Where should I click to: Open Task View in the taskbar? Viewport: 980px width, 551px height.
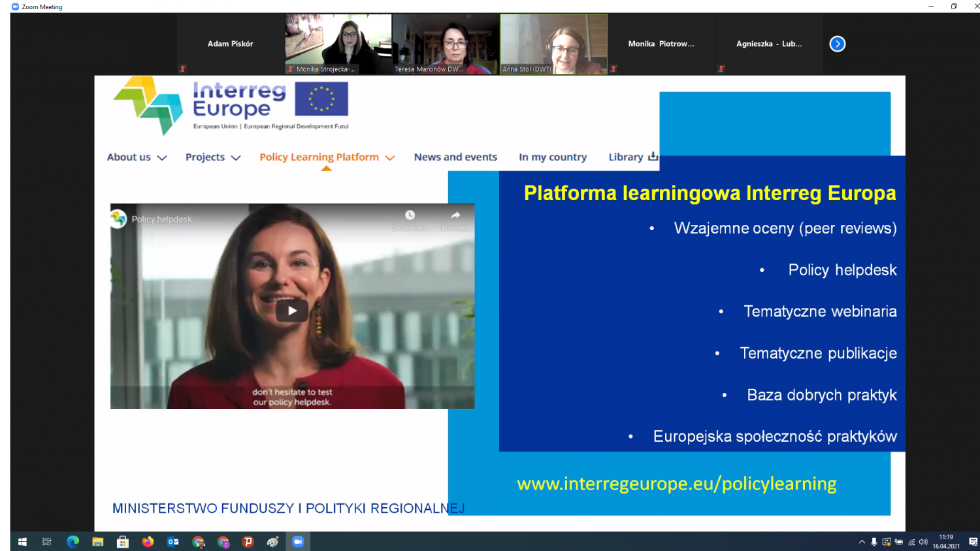(47, 541)
